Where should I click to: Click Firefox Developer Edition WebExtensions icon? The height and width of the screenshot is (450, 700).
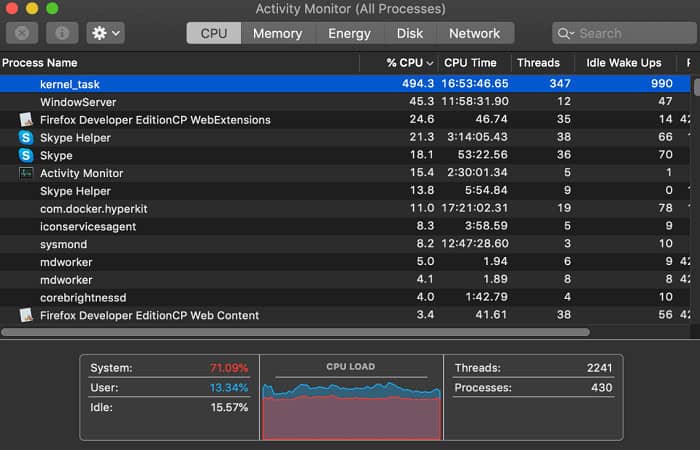[26, 120]
